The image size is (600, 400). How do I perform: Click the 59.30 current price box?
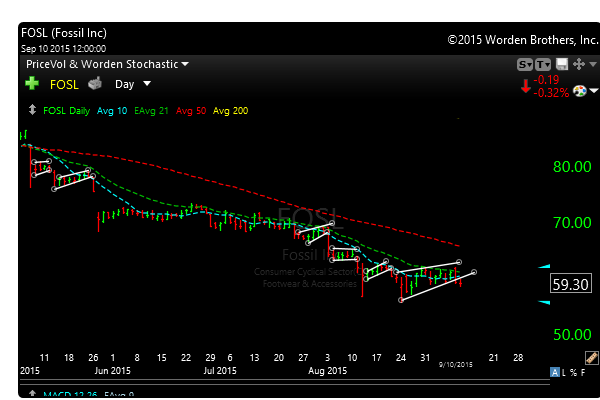(571, 284)
